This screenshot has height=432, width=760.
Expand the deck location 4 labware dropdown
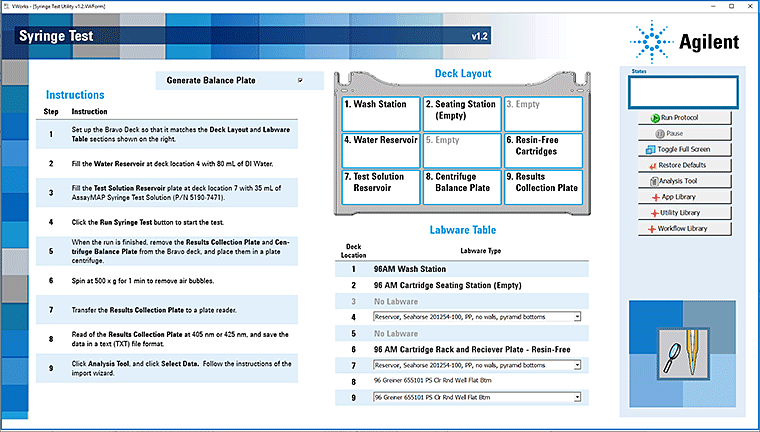coord(577,317)
